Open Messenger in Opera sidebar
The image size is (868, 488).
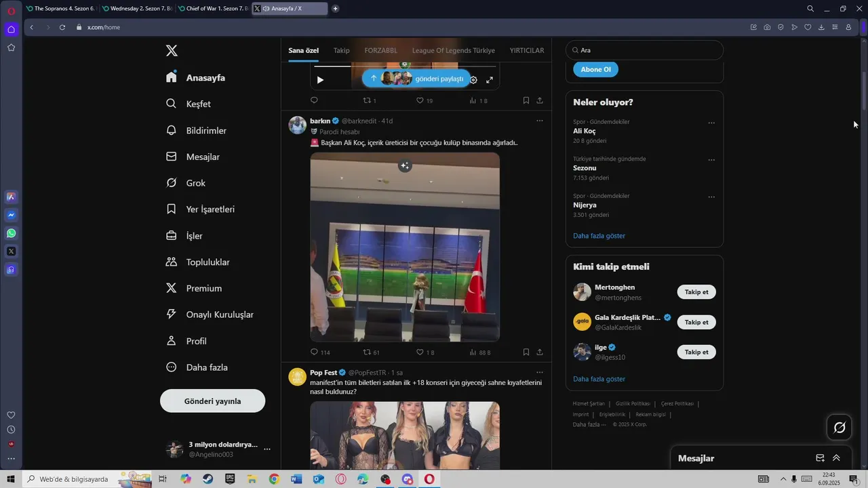tap(11, 215)
